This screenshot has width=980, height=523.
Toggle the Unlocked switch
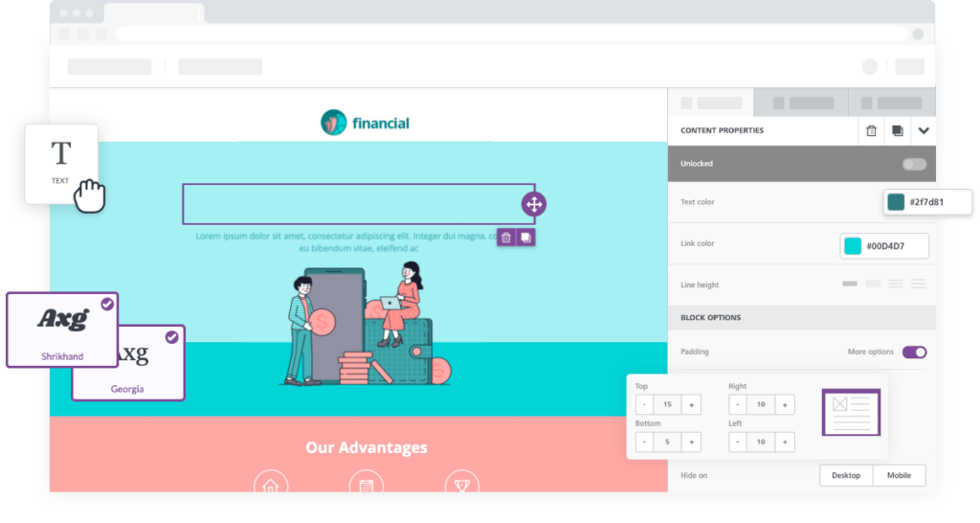pos(914,164)
